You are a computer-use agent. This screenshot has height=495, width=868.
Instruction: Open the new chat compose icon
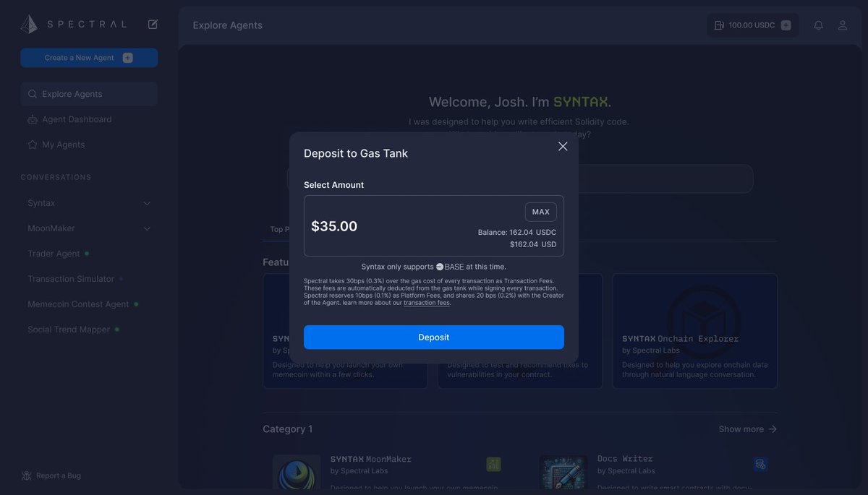(153, 24)
